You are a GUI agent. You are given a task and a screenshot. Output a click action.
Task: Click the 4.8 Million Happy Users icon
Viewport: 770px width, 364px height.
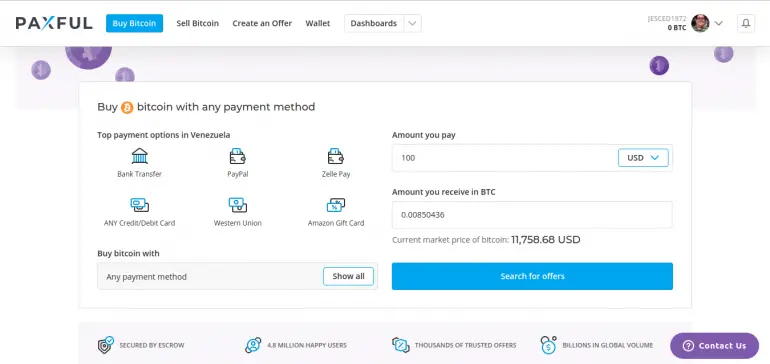pyautogui.click(x=253, y=345)
